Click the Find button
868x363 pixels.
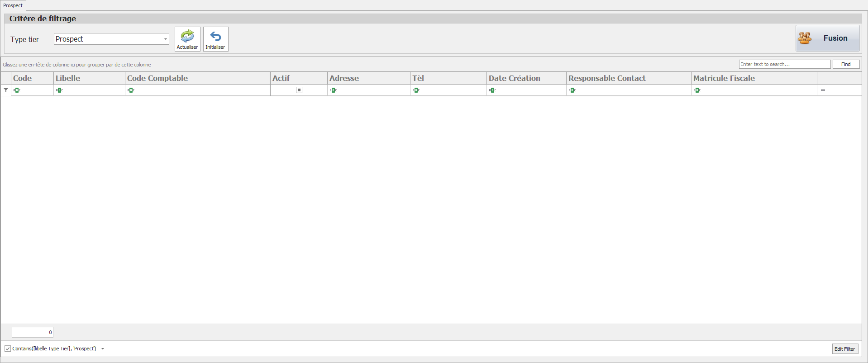[x=846, y=64]
